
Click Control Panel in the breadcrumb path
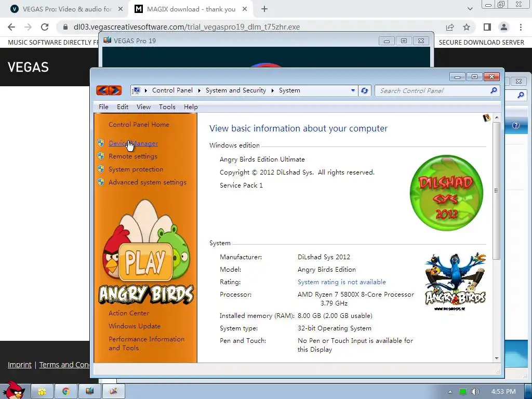(x=172, y=90)
